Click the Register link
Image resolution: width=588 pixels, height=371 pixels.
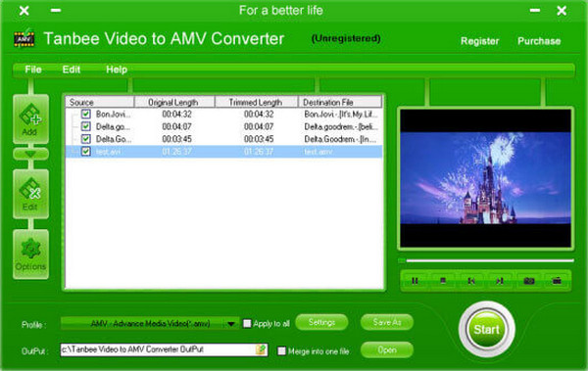[x=479, y=41]
